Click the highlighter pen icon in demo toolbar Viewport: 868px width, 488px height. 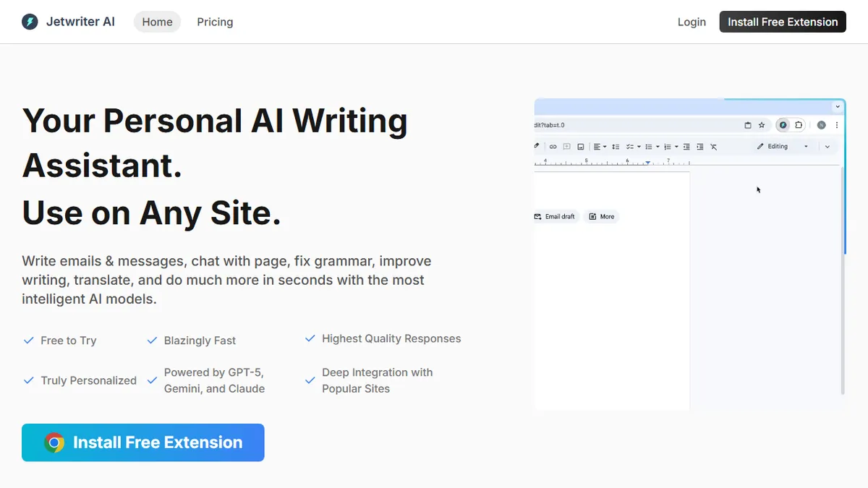point(537,146)
